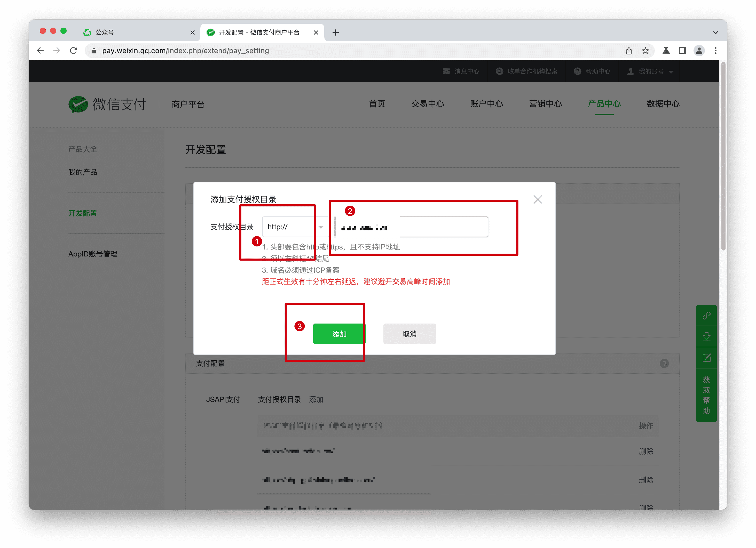Click the download icon in green sidebar
The width and height of the screenshot is (756, 548).
pyautogui.click(x=706, y=336)
